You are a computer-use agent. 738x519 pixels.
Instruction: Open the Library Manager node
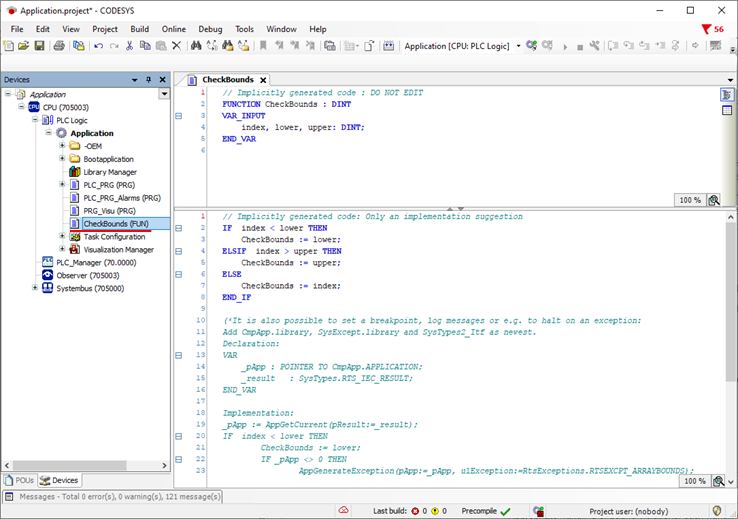click(108, 172)
